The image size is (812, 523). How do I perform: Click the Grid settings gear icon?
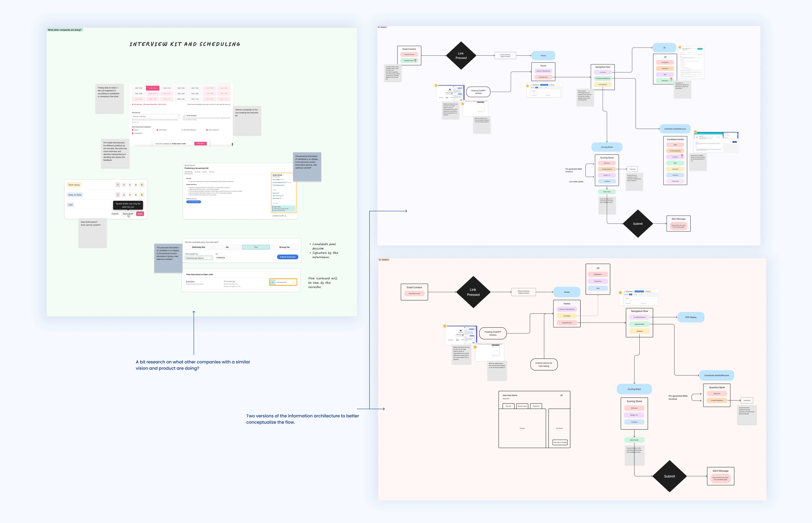[133, 104]
